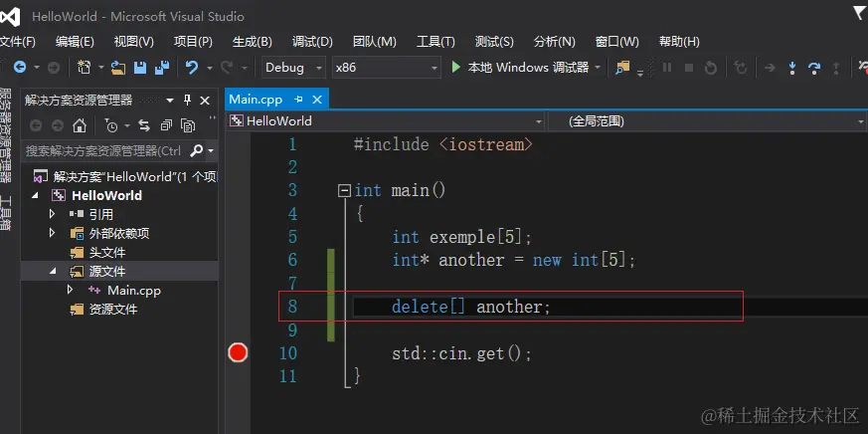
Task: Start debugging with the green play icon
Action: pyautogui.click(x=455, y=67)
